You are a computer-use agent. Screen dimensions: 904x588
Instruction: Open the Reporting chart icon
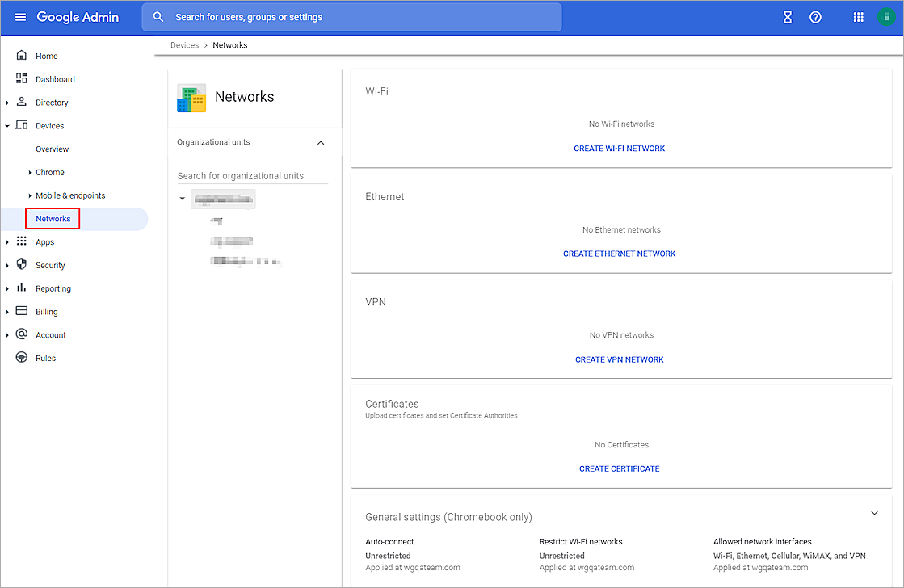click(21, 288)
